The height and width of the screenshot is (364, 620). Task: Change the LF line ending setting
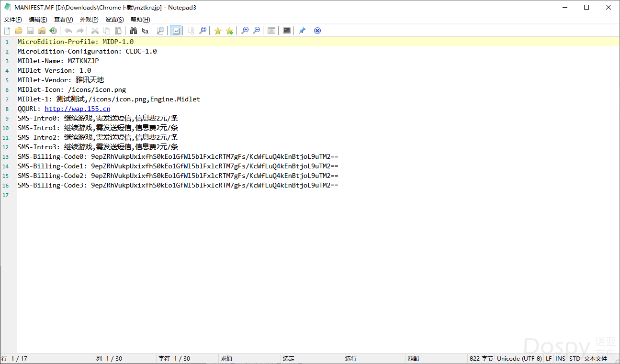pyautogui.click(x=549, y=358)
